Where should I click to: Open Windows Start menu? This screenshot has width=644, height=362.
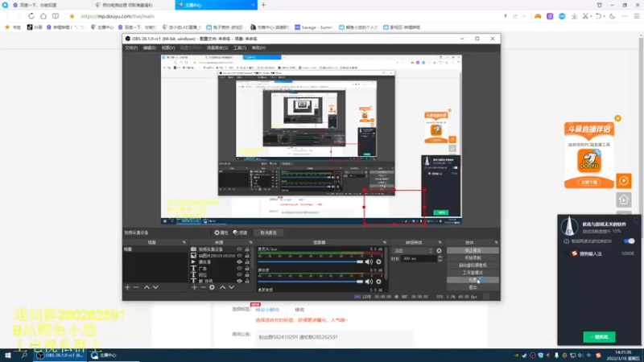8,356
